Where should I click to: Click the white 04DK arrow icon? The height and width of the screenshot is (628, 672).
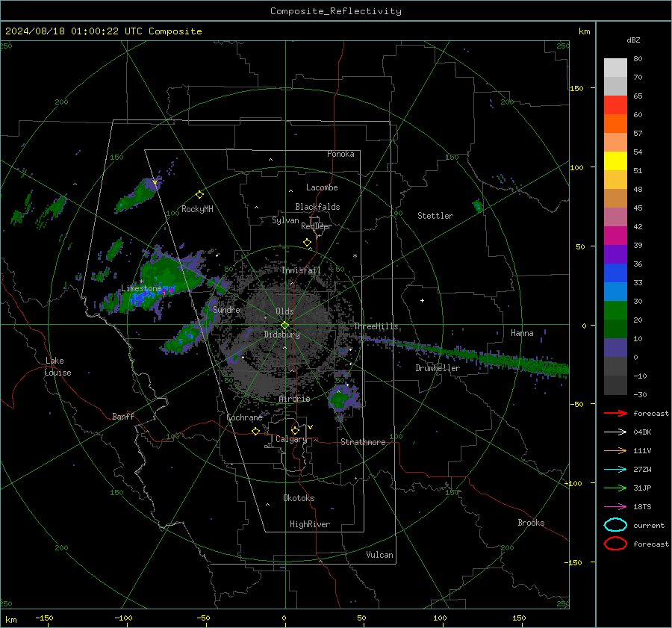(615, 432)
